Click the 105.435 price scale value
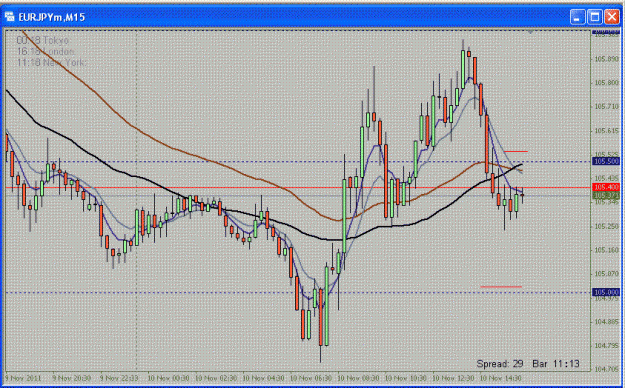Image resolution: width=625 pixels, height=388 pixels. pos(607,178)
